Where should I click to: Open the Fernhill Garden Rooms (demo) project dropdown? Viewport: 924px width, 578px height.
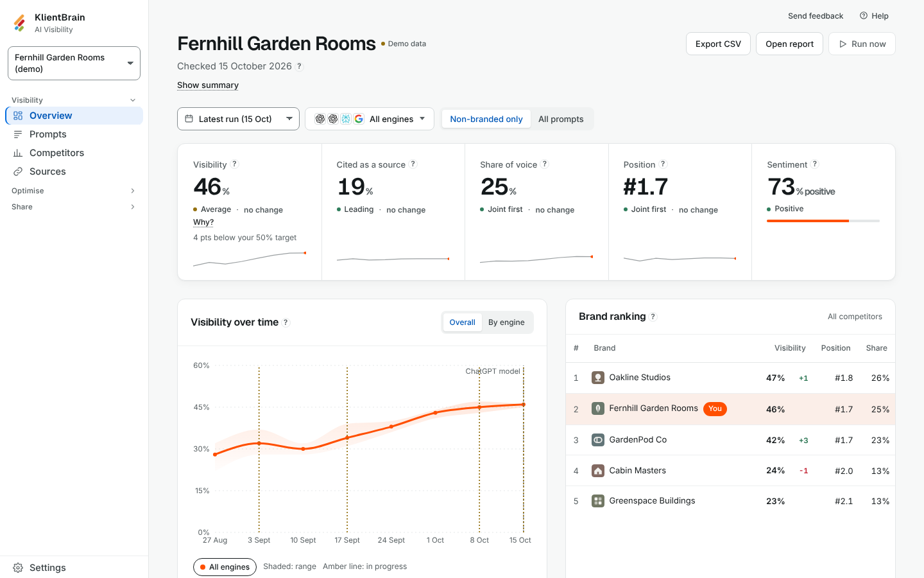tap(74, 63)
